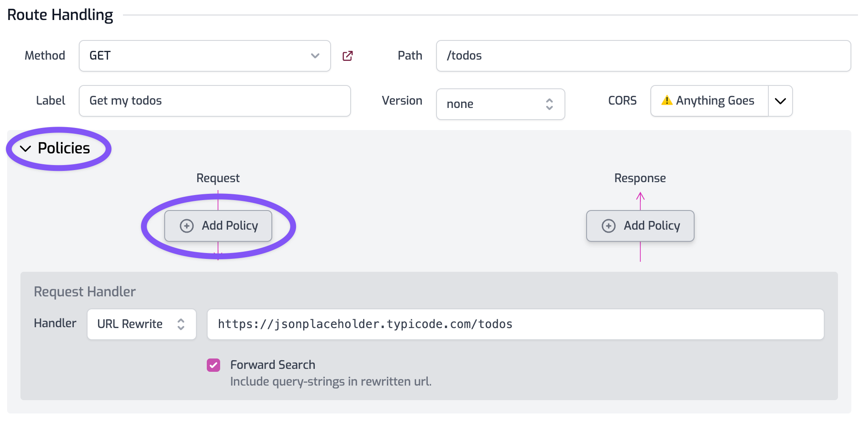
Task: Click the Response column label
Action: click(x=640, y=178)
